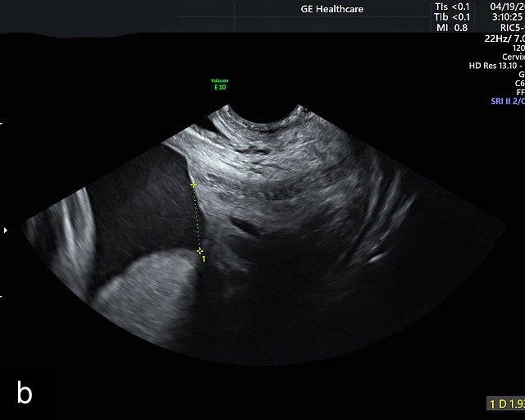Click the GE Healthcare header title

coord(332,10)
